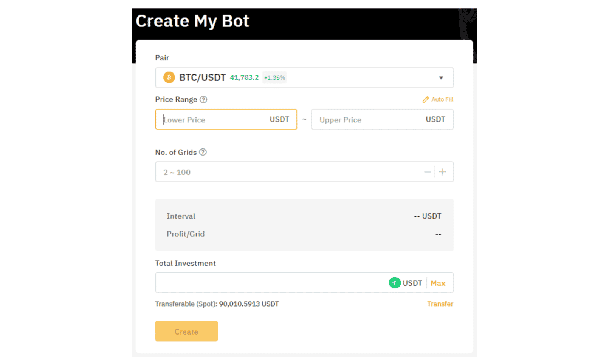Open the Price Range help tooltip icon

point(203,99)
